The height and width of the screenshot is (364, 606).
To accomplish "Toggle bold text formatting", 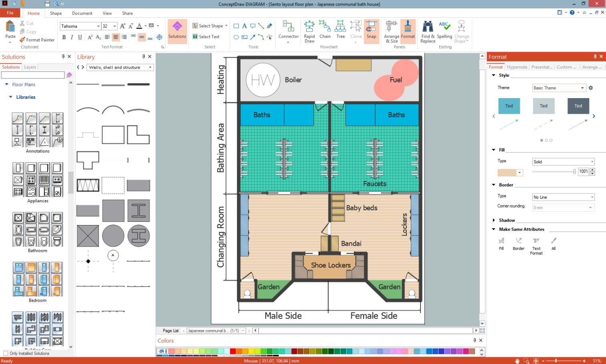I will click(64, 37).
